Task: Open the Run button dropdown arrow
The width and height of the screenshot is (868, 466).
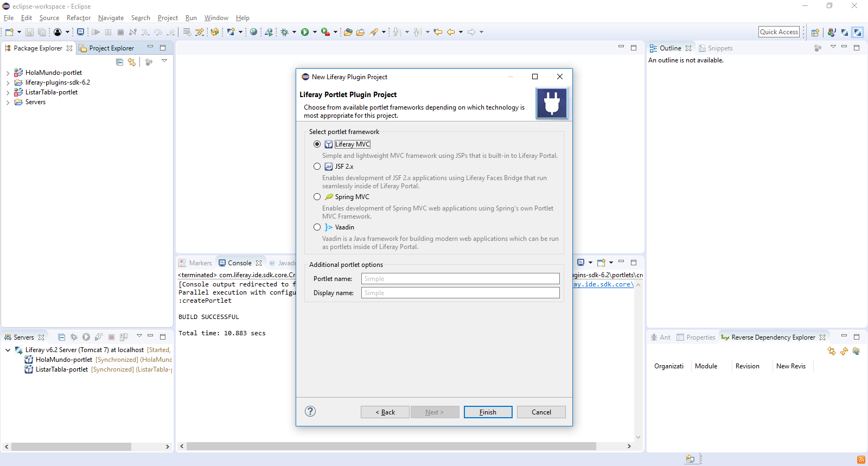Action: (315, 32)
